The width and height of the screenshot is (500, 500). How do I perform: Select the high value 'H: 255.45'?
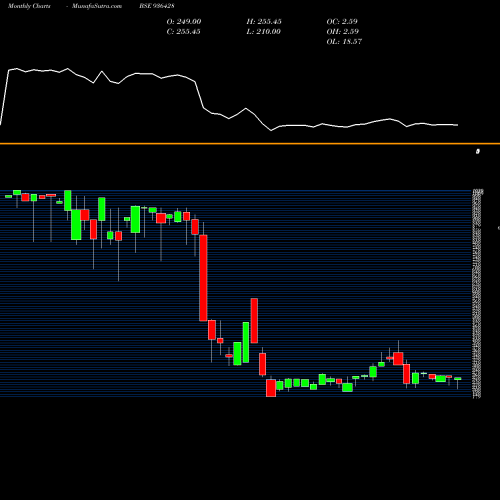click(x=264, y=22)
